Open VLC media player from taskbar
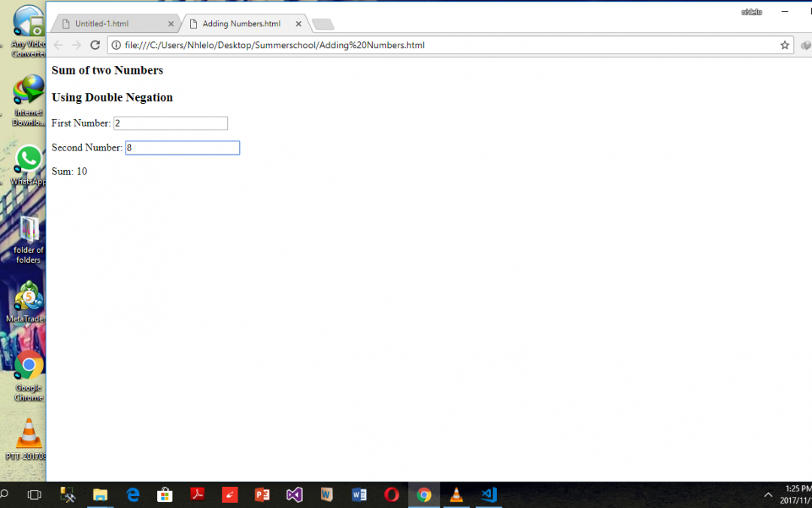 coord(456,494)
